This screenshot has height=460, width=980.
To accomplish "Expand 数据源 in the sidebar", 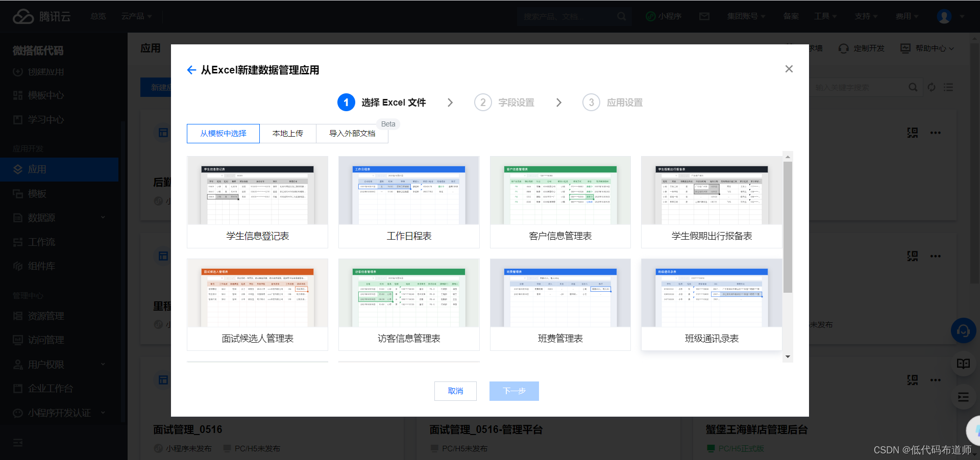I will click(x=59, y=218).
